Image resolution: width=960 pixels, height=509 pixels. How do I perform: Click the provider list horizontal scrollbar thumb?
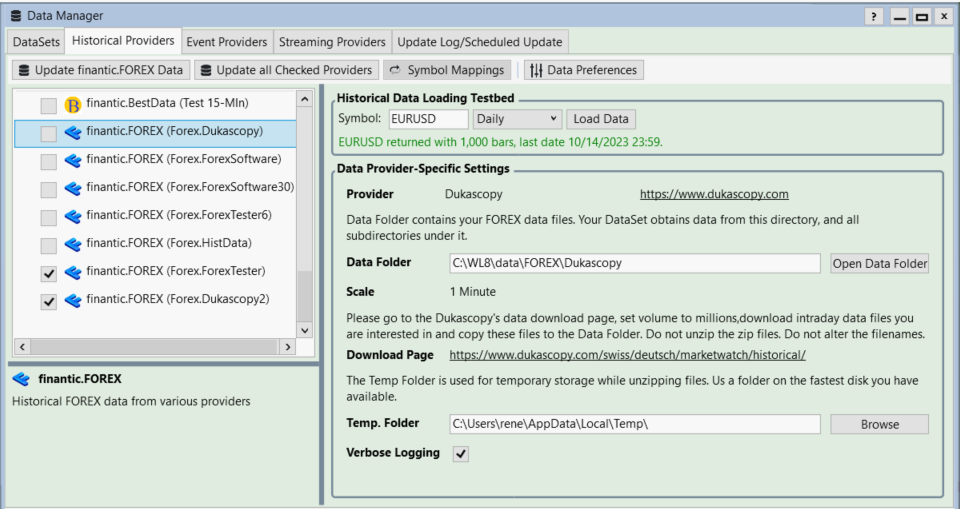coord(154,347)
